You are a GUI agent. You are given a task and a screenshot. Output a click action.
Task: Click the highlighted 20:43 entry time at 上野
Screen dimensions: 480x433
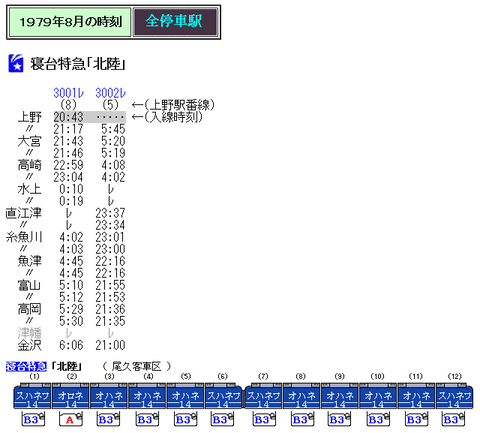pyautogui.click(x=68, y=117)
